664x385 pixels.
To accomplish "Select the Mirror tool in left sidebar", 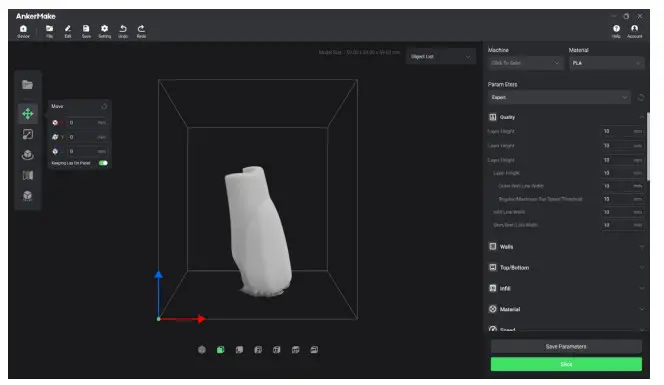I will pos(28,175).
